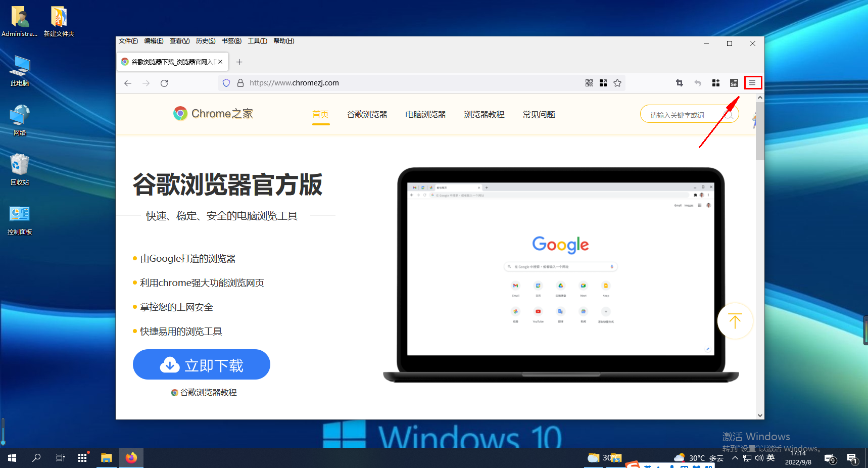868x468 pixels.
Task: Open the 工具 menu
Action: click(x=257, y=41)
